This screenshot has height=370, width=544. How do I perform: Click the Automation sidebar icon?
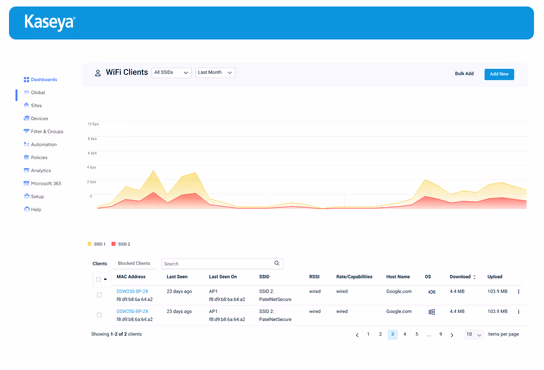point(26,144)
